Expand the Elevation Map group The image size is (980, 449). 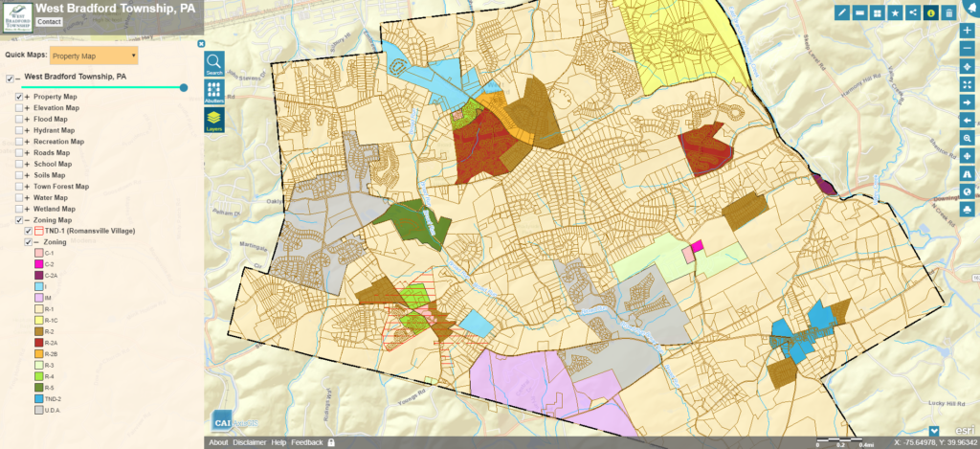[x=28, y=108]
